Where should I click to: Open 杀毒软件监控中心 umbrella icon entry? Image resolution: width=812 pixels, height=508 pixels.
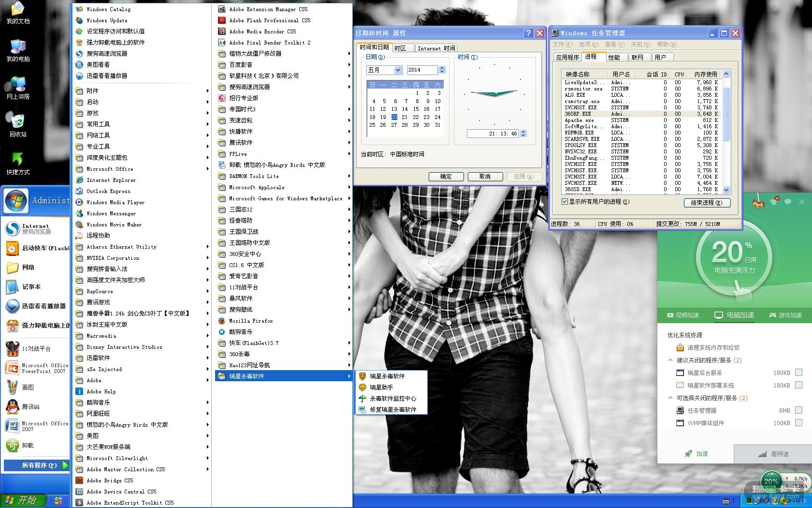392,399
